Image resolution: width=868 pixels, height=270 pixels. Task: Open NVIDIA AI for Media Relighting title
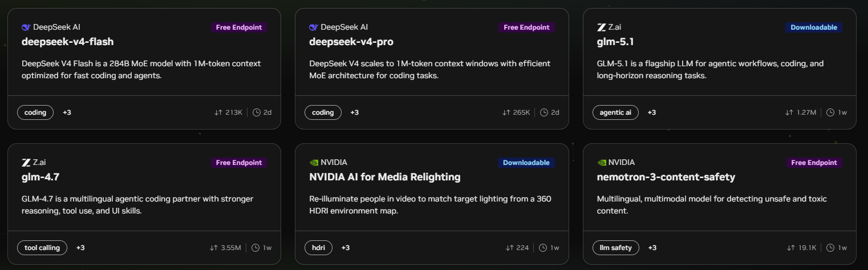coord(384,177)
